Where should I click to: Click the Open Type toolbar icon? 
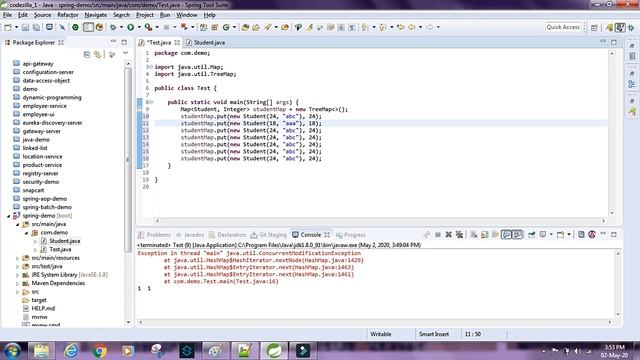click(x=245, y=27)
